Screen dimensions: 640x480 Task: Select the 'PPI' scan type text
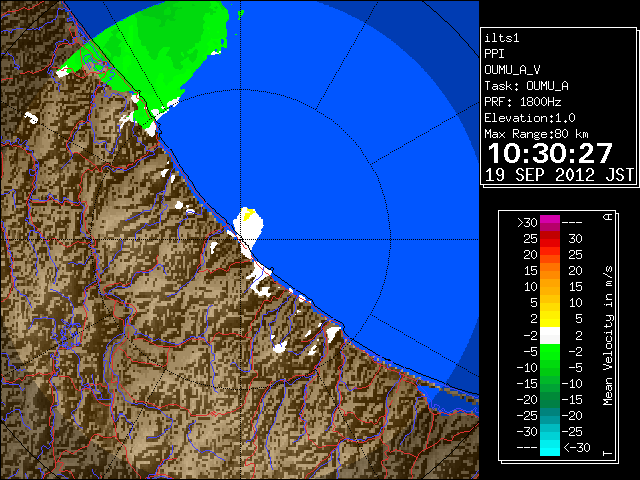tap(494, 54)
